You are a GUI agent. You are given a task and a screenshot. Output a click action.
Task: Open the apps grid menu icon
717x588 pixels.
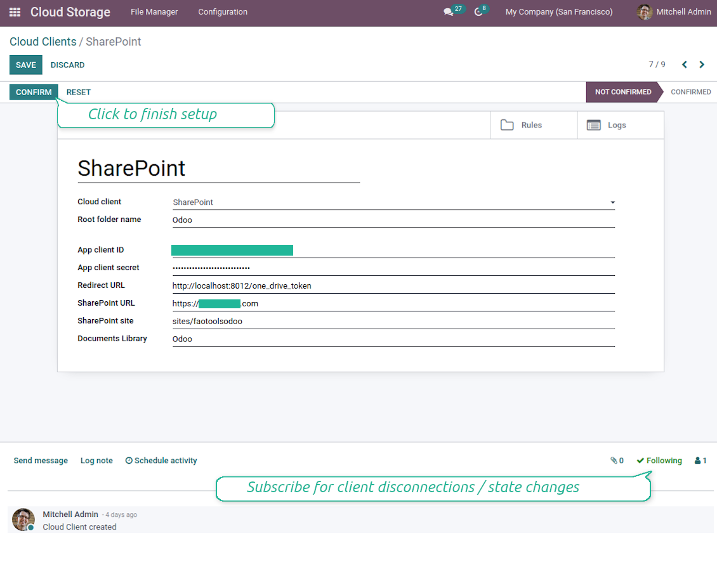(x=15, y=12)
